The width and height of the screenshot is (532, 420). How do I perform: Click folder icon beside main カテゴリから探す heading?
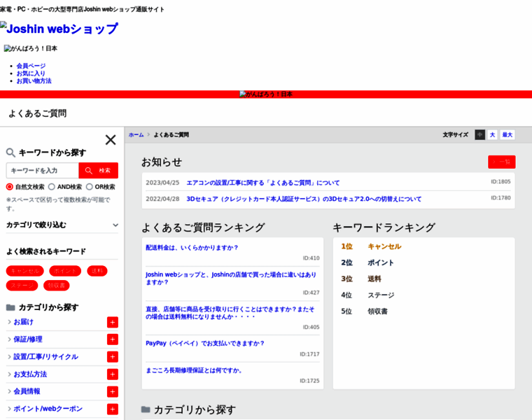pyautogui.click(x=146, y=409)
